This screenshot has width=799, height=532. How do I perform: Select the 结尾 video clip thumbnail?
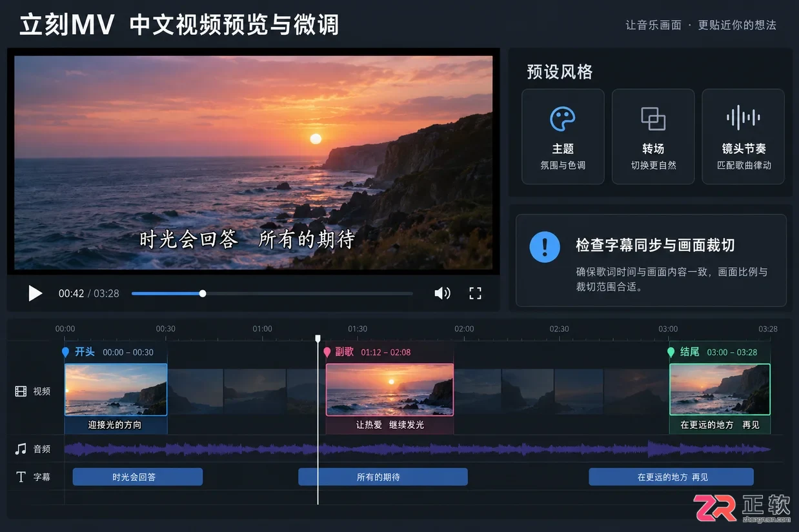[x=720, y=389]
